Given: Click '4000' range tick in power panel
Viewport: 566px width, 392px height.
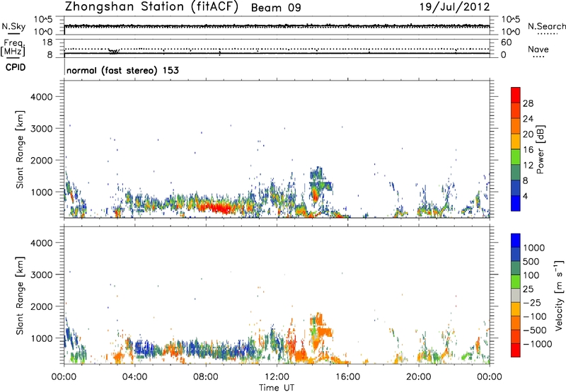Looking at the screenshot, I should [42, 97].
